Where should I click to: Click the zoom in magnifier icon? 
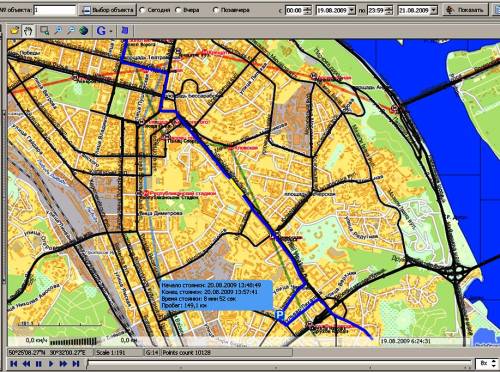[x=58, y=31]
